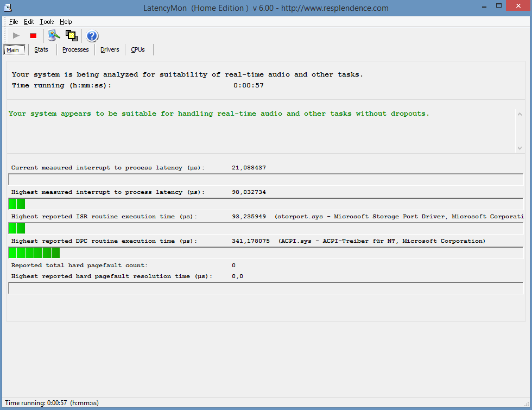Minimize the LatencyMon window

pyautogui.click(x=484, y=6)
